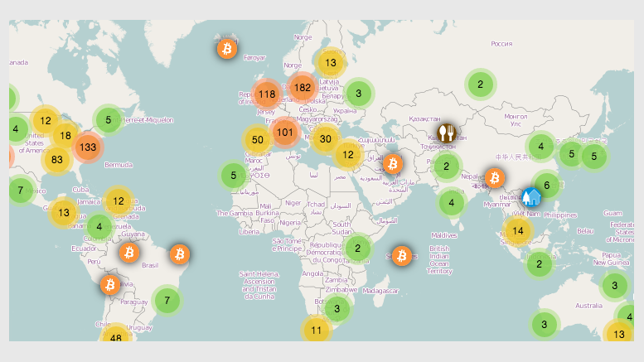Click the Bitcoin marker over Seychelles
Image resolution: width=644 pixels, height=362 pixels.
[402, 256]
